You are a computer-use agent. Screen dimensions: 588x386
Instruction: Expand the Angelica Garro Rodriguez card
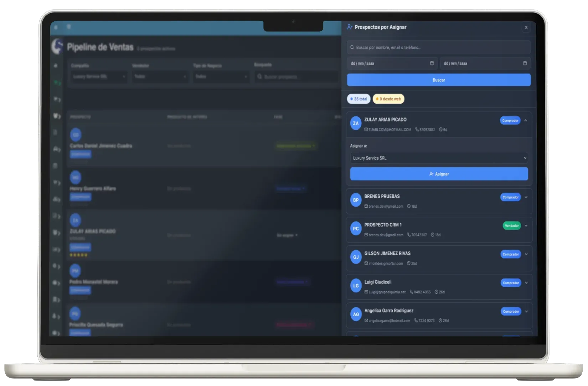click(x=526, y=312)
